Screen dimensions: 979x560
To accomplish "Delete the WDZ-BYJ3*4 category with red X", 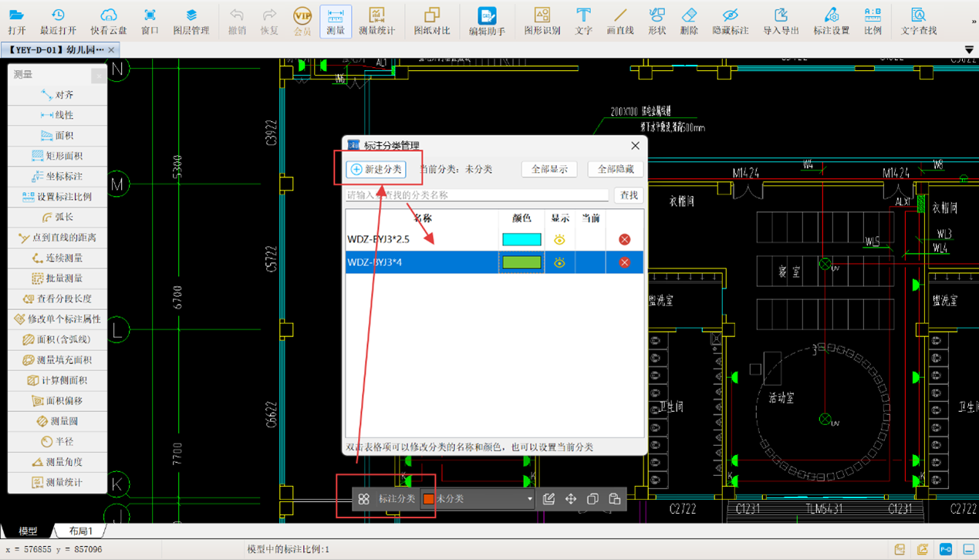I will tap(624, 262).
